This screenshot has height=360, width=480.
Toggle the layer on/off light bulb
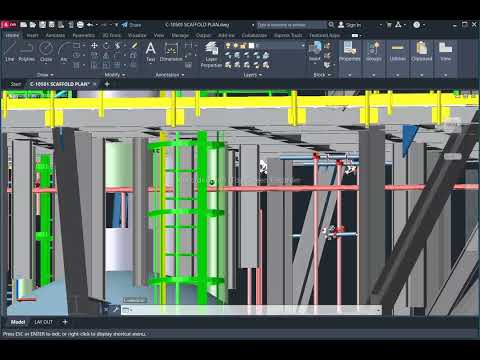tap(228, 45)
